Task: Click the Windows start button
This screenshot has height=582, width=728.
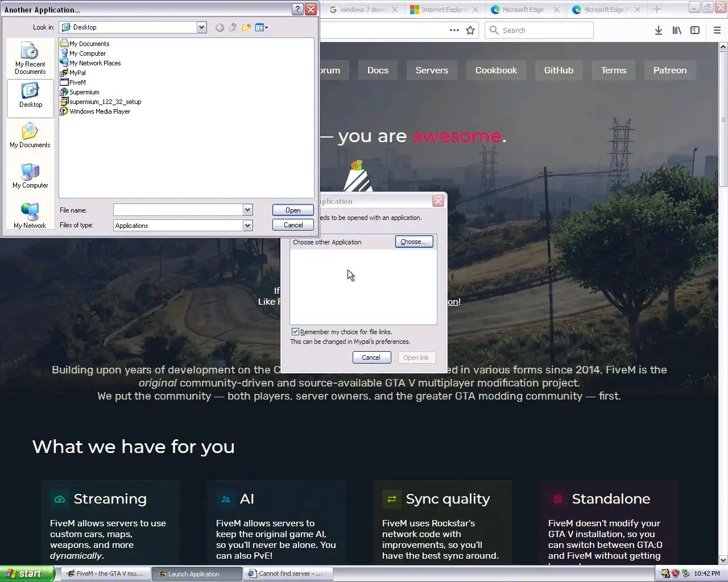Action: [27, 573]
